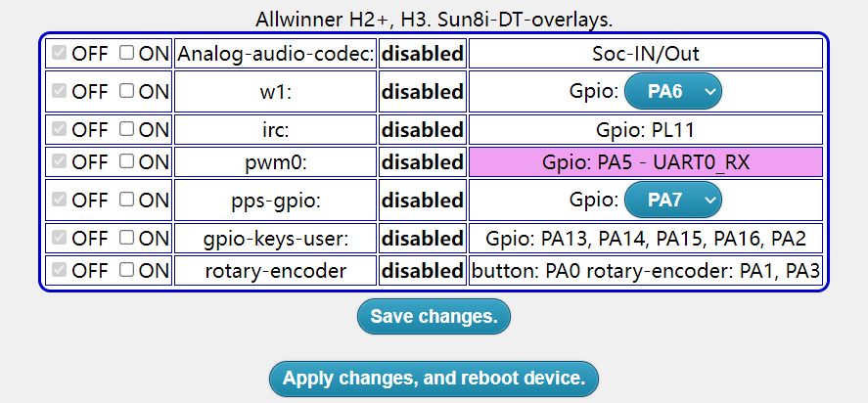Click the Save changes button
The height and width of the screenshot is (403, 868).
point(434,317)
